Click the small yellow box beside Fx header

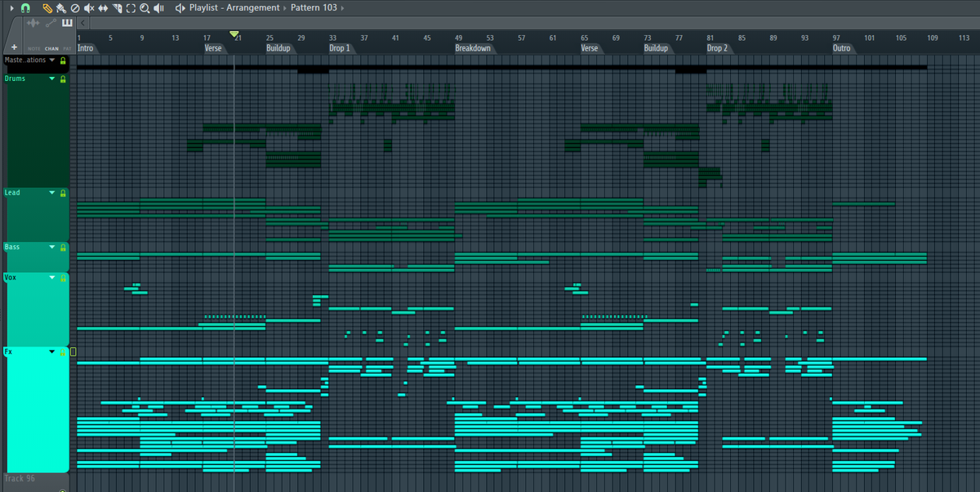73,352
